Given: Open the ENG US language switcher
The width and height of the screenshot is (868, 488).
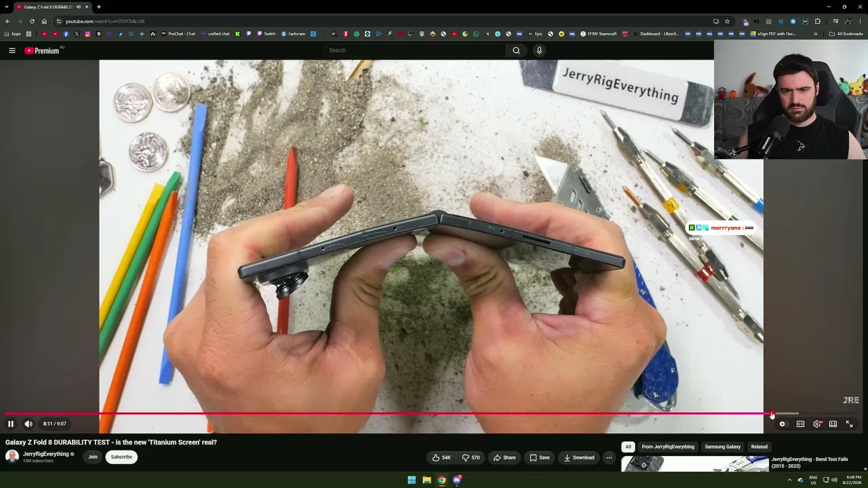Looking at the screenshot, I should (x=814, y=480).
